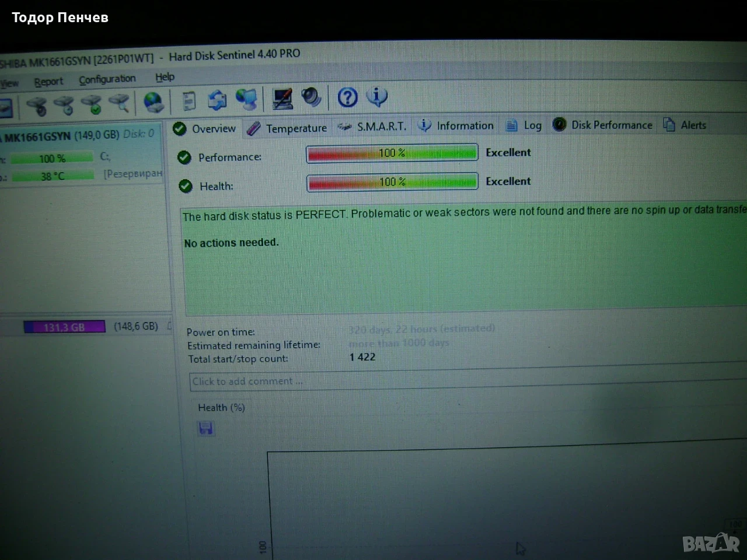Click the speaker toolbar icon

click(312, 97)
